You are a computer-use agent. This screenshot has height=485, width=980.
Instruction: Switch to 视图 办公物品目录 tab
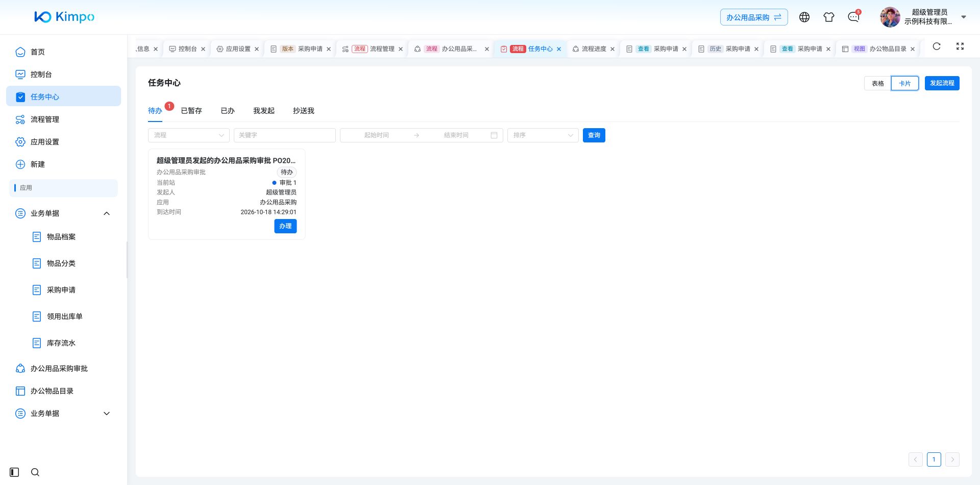[874, 49]
